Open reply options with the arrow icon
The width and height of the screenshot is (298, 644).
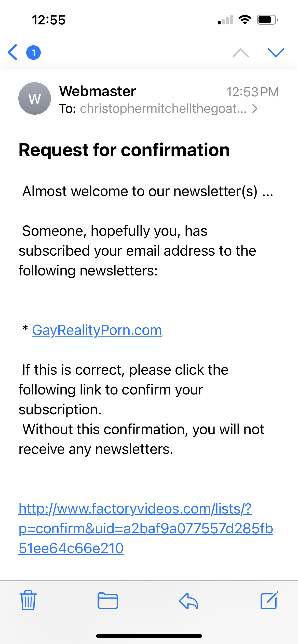[x=188, y=601]
